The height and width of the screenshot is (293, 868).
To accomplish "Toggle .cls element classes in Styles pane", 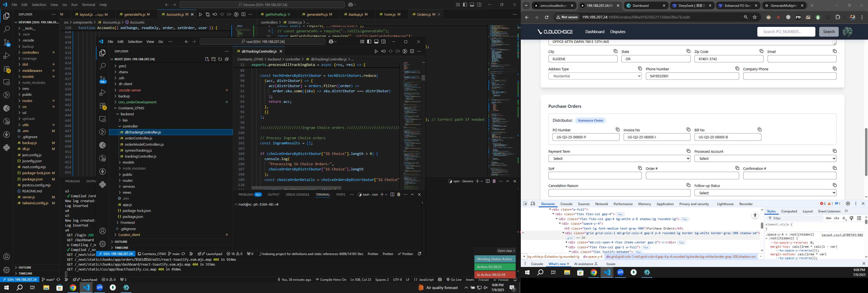I will [836, 218].
